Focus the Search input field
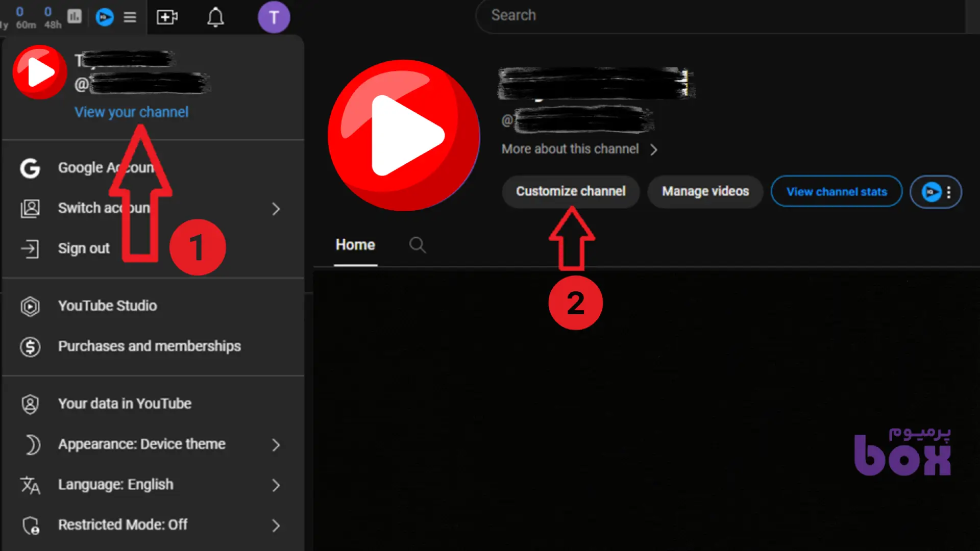 tap(720, 16)
